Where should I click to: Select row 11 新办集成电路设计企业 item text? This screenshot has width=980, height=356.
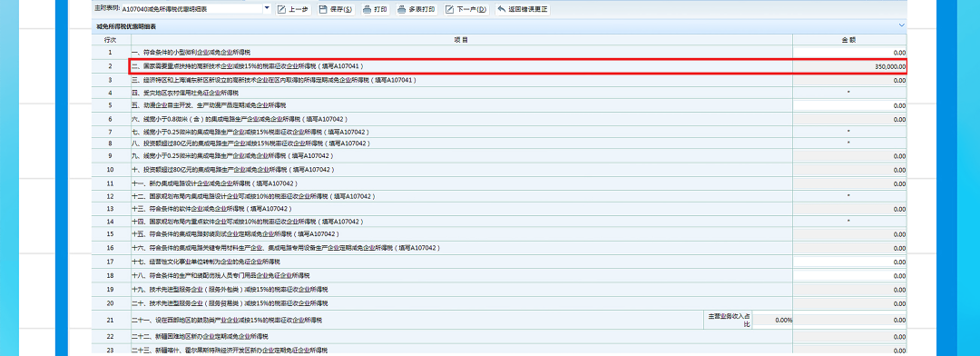[214, 183]
